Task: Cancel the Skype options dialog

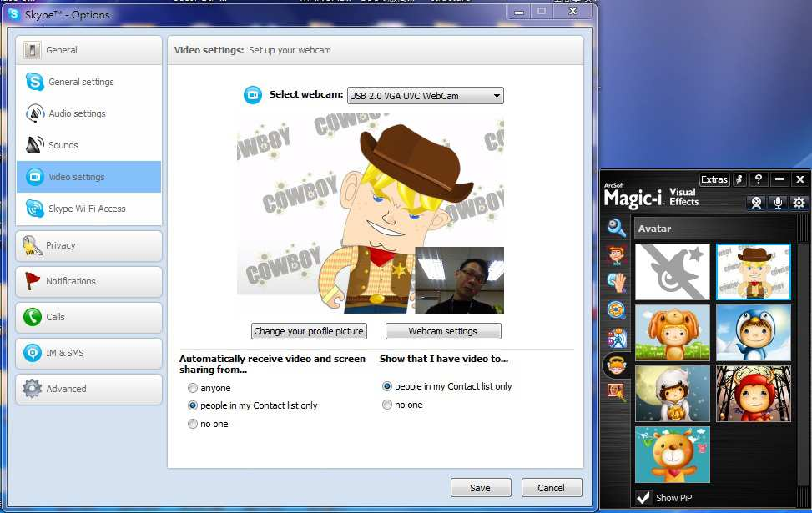Action: click(x=552, y=488)
